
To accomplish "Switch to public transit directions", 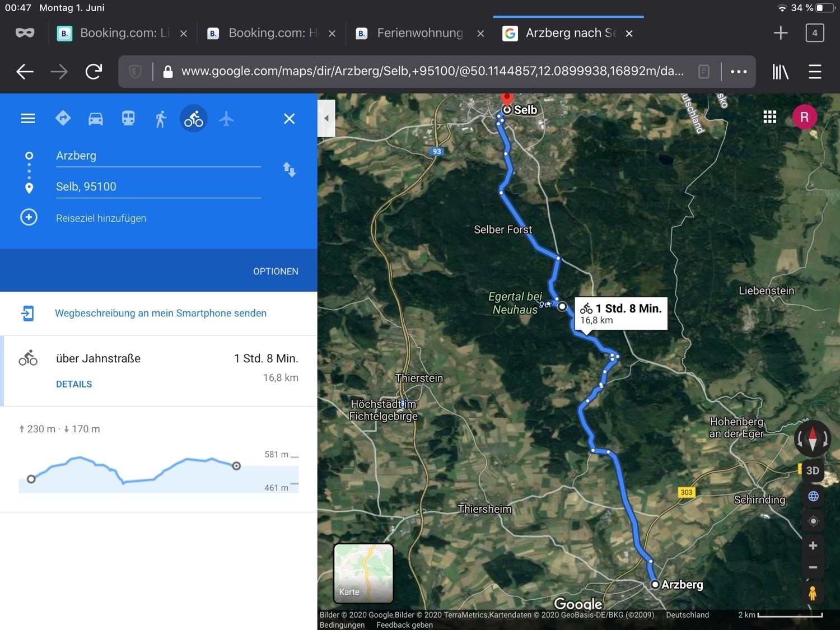I will (x=128, y=119).
